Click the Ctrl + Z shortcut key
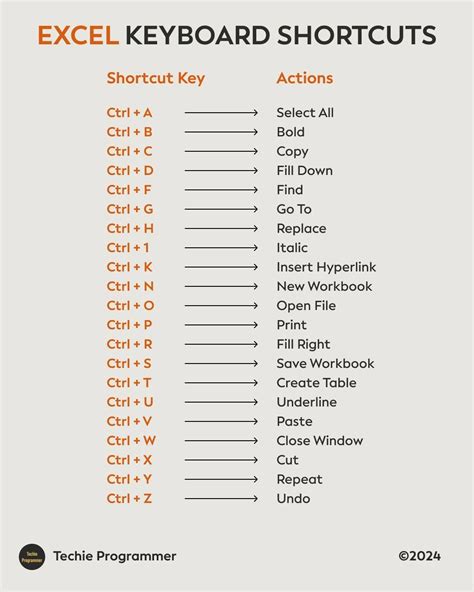Viewport: 474px width, 592px height. point(129,498)
